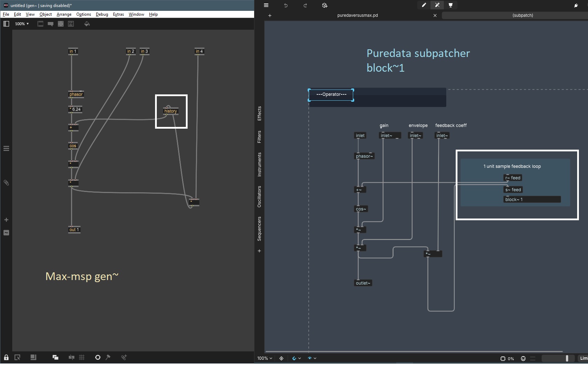Screen dimensions: 588x365
Task: Click the CPU meter 0% indicator
Action: (507, 358)
